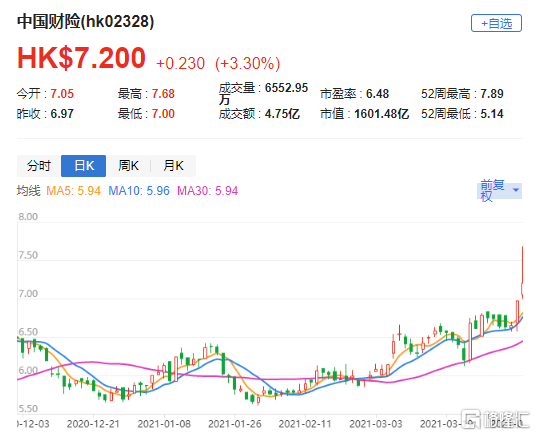Screen dimensions: 536x436
Task: Click the volume value 6552.95万
Action: point(264,93)
